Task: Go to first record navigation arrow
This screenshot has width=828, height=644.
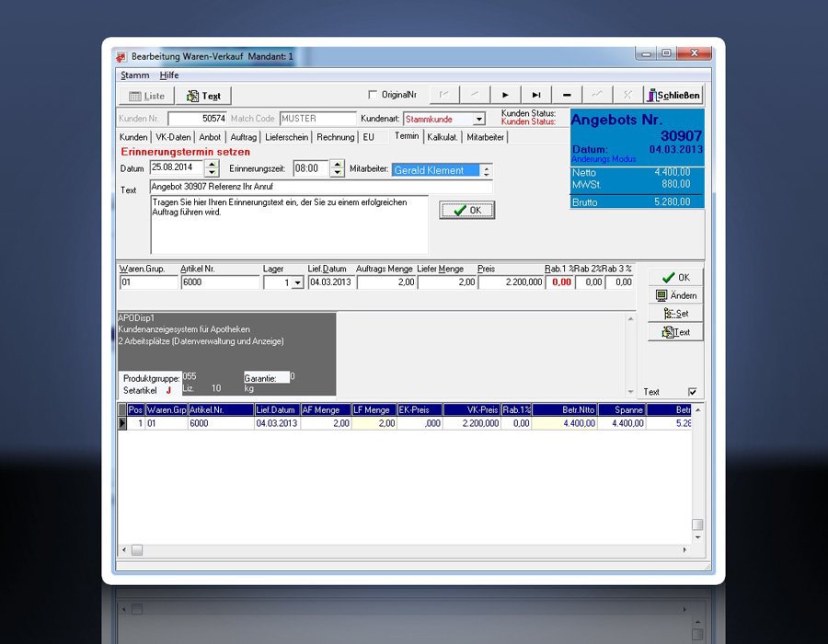Action: (443, 95)
